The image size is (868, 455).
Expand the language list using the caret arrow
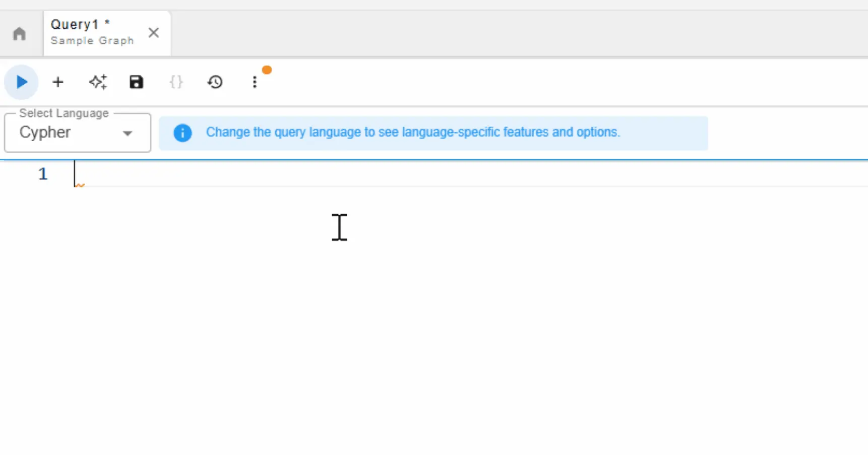point(128,134)
